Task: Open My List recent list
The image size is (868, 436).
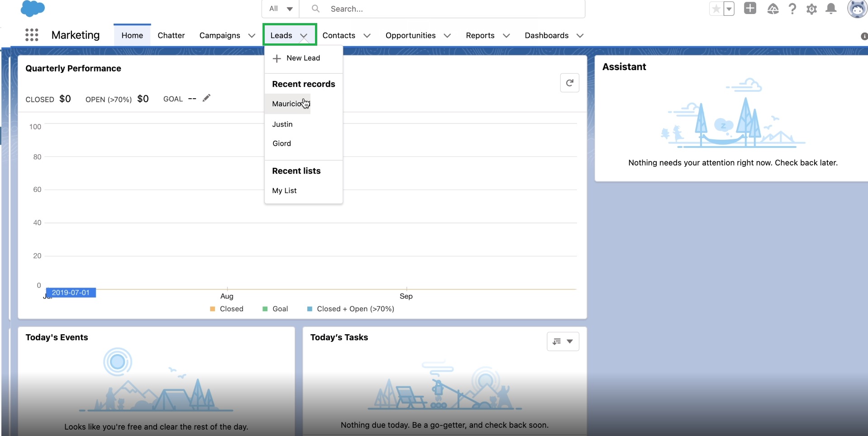Action: [x=284, y=190]
